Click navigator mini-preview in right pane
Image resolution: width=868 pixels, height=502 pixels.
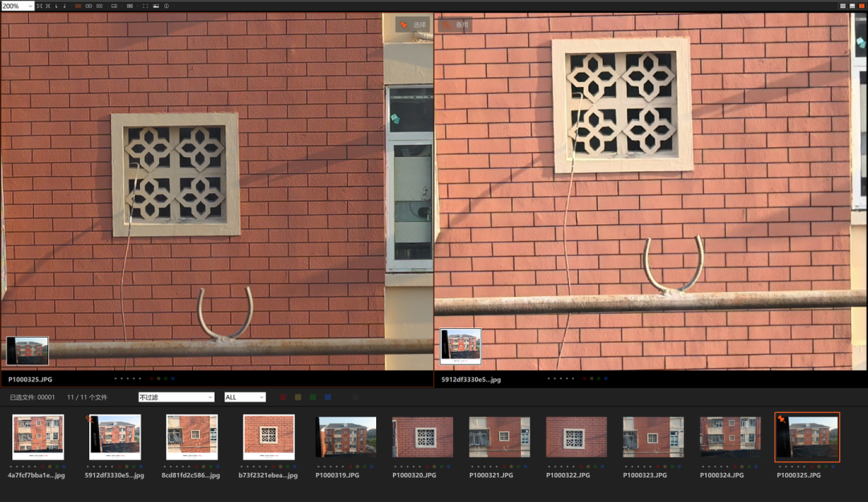[x=461, y=346]
